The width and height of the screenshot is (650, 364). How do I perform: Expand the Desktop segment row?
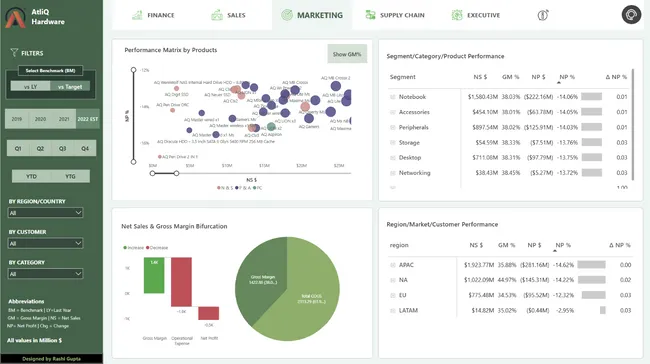tap(393, 158)
